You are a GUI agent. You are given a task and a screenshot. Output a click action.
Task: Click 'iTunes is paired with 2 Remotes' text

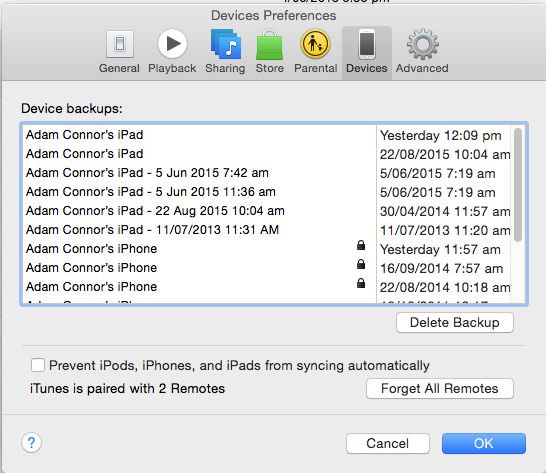[x=127, y=388]
